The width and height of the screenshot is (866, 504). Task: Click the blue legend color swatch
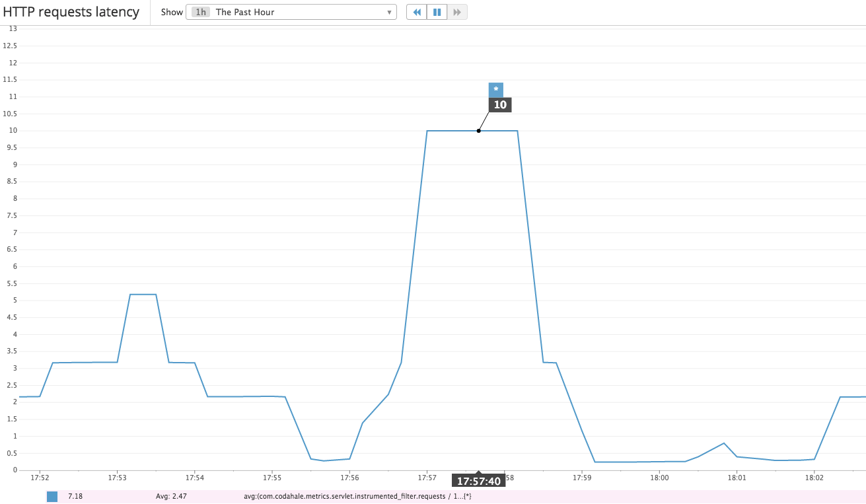[x=52, y=496]
